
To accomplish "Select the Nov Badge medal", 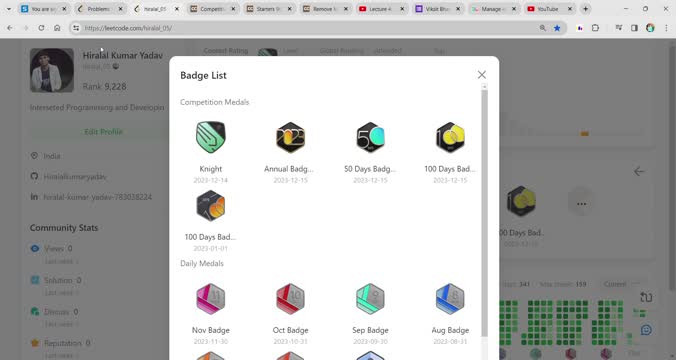I will pyautogui.click(x=210, y=298).
